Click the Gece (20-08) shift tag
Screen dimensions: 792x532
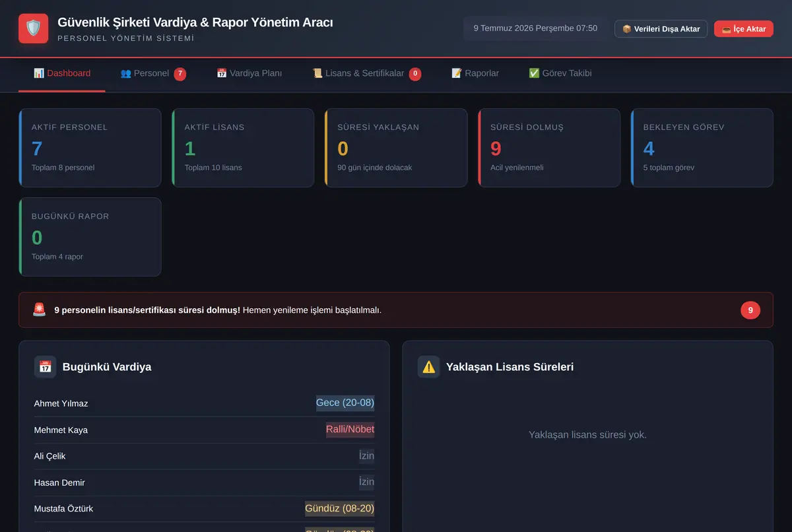click(x=345, y=403)
